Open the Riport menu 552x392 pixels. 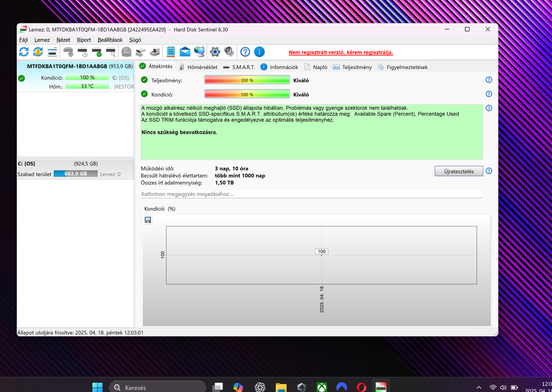click(84, 40)
